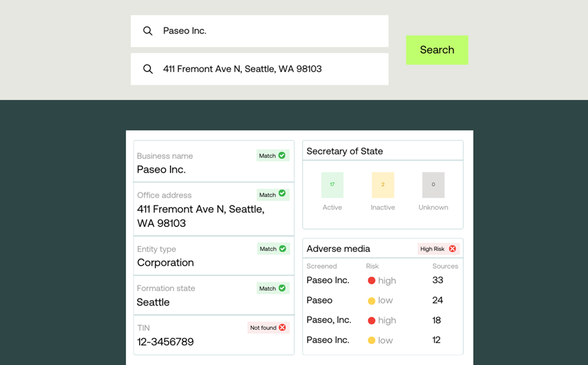Viewport: 588px width, 365px height.
Task: Click the Entity type field label
Action: coord(156,249)
